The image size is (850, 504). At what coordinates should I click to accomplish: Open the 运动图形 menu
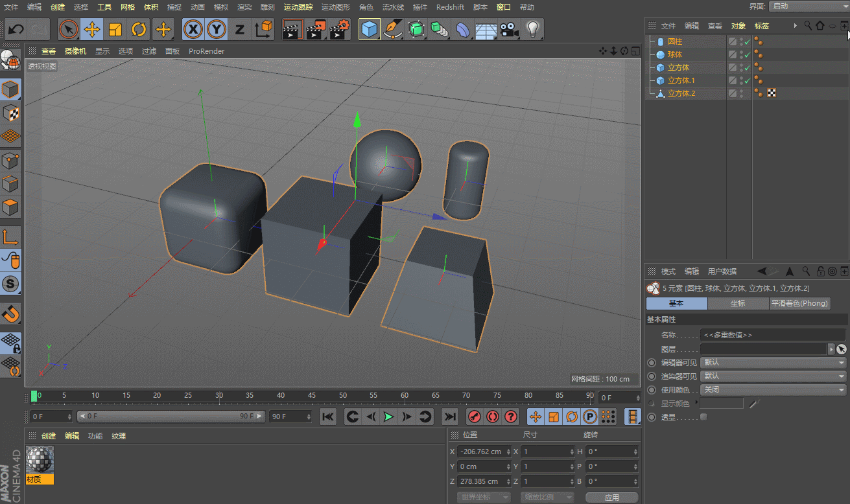coord(335,7)
